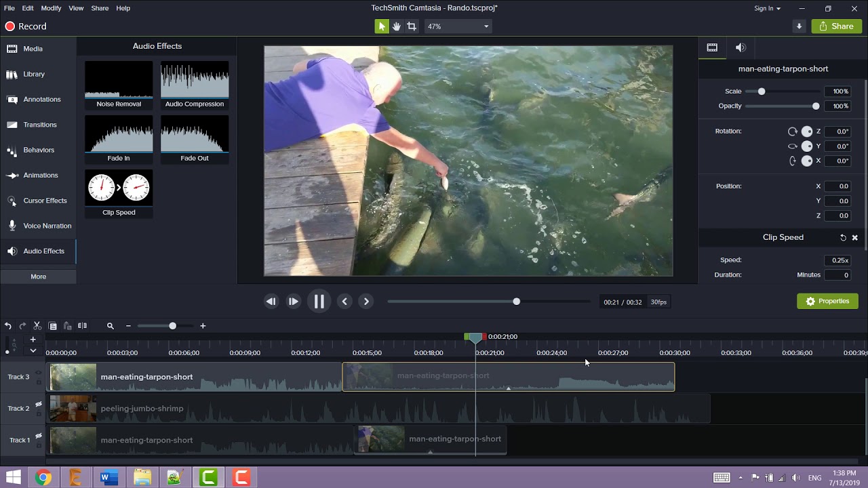Click the Cut scissors icon

pos(37,326)
